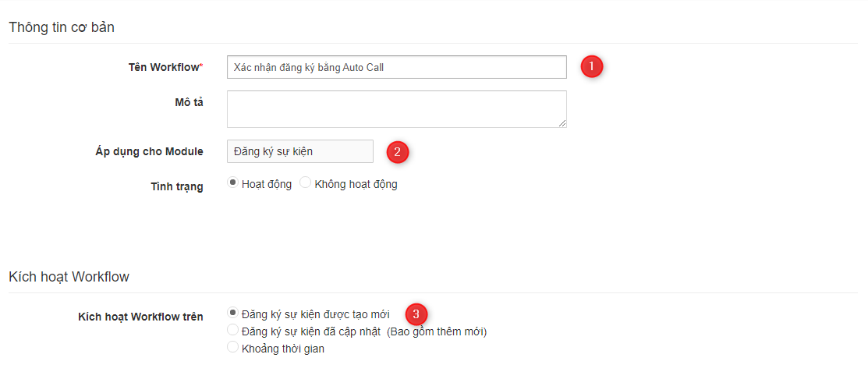Click the Kích hoạt Workflow section heading
The image size is (868, 372).
click(x=69, y=277)
